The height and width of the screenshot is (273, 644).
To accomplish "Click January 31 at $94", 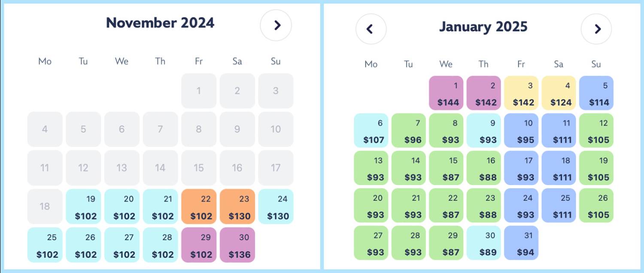I will click(521, 243).
